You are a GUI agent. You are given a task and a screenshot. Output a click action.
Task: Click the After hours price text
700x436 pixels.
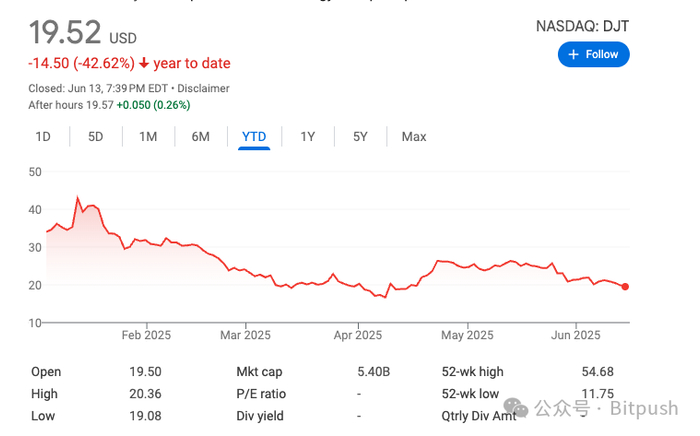70,104
